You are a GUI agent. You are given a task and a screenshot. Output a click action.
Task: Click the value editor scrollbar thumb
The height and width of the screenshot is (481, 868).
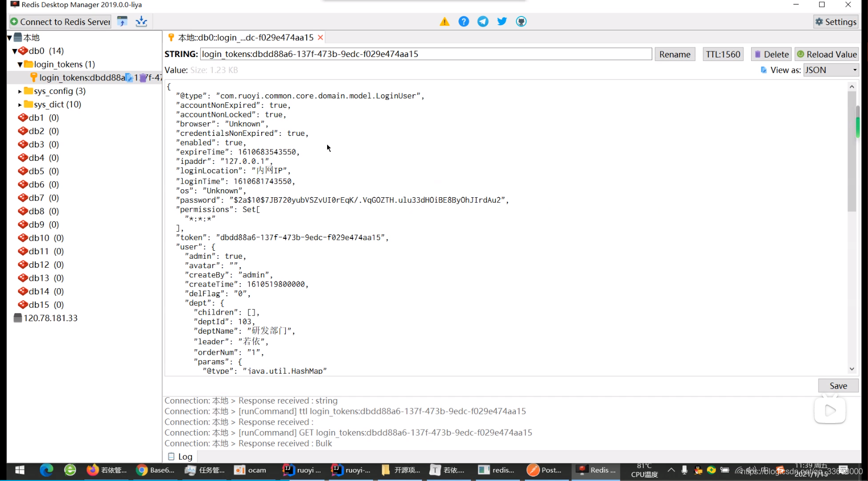[852, 151]
